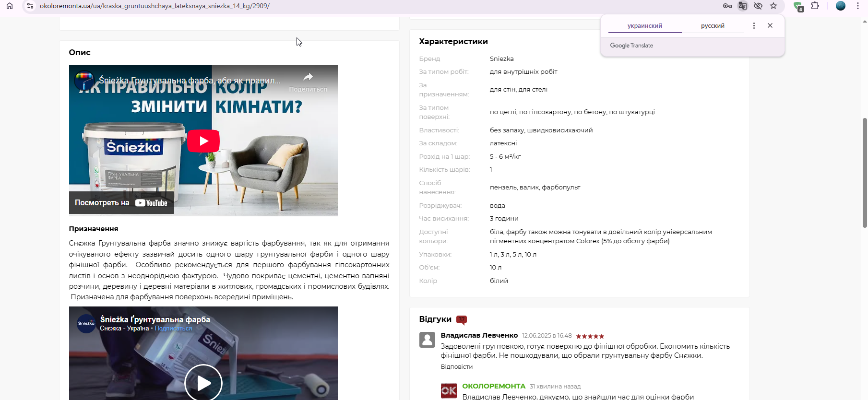Click the crossed-out eye tracking icon
This screenshot has height=400, width=868.
coord(758,6)
